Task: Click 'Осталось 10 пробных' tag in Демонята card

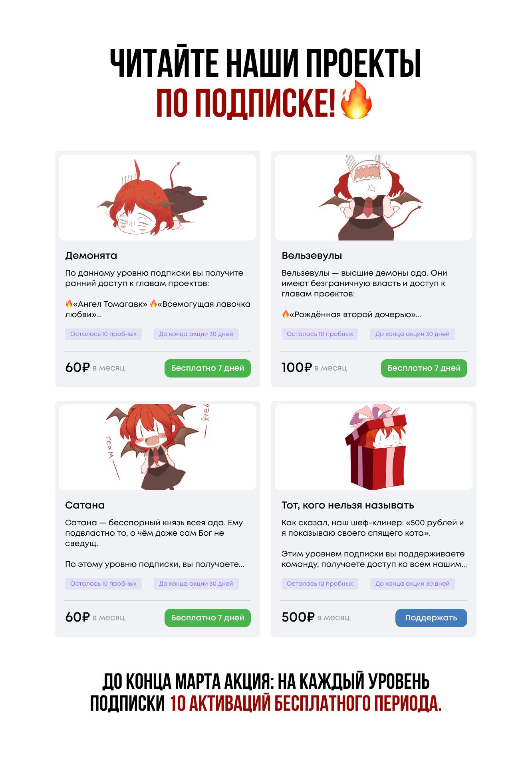Action: 103,334
